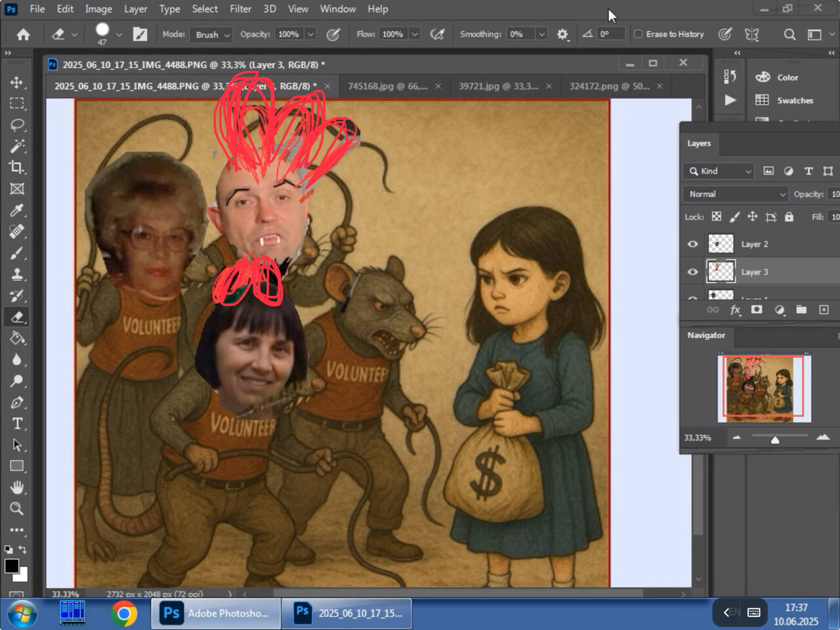Image resolution: width=840 pixels, height=630 pixels.
Task: Toggle brush settings panel
Action: 140,34
